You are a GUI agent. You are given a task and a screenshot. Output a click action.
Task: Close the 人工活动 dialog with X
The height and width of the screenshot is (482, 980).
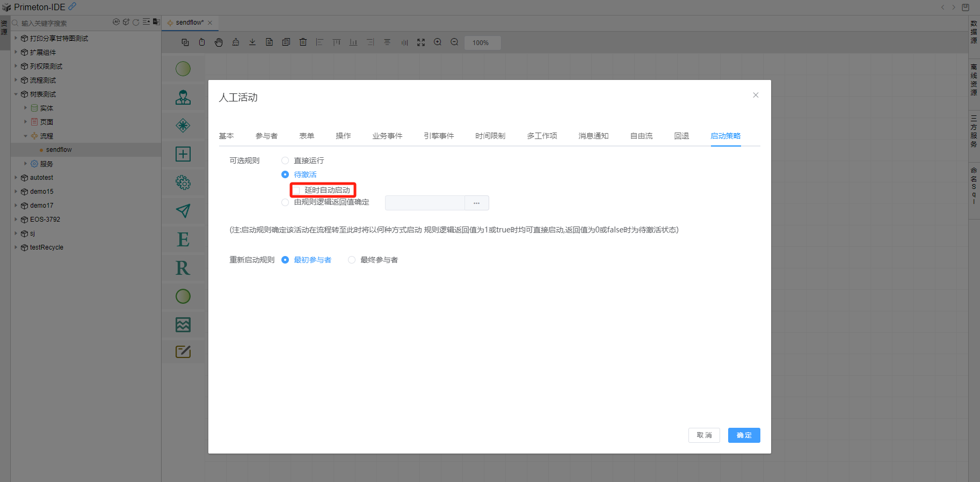[756, 95]
